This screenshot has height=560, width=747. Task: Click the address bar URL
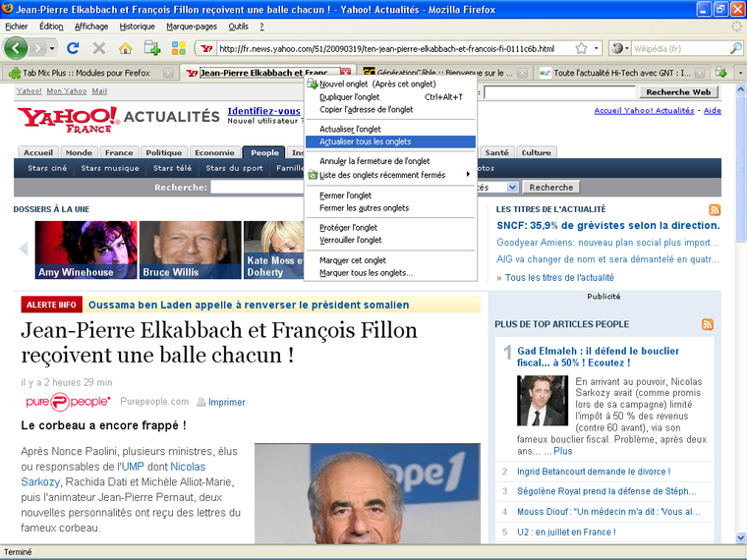point(386,48)
